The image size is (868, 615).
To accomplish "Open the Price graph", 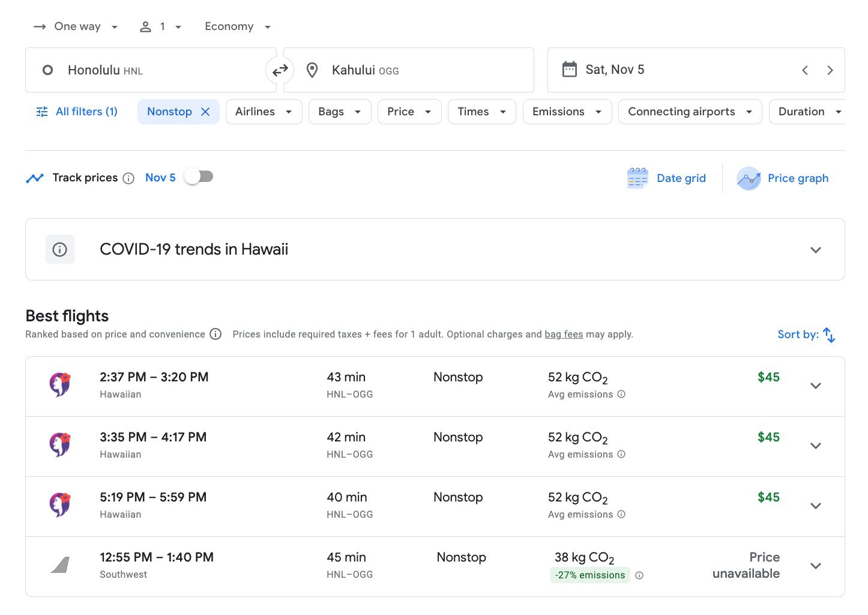I will pos(783,178).
